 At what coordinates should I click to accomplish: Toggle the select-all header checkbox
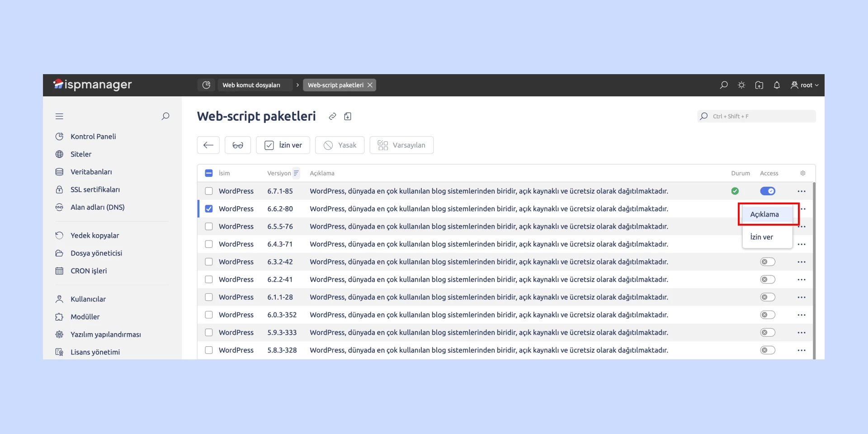click(209, 173)
